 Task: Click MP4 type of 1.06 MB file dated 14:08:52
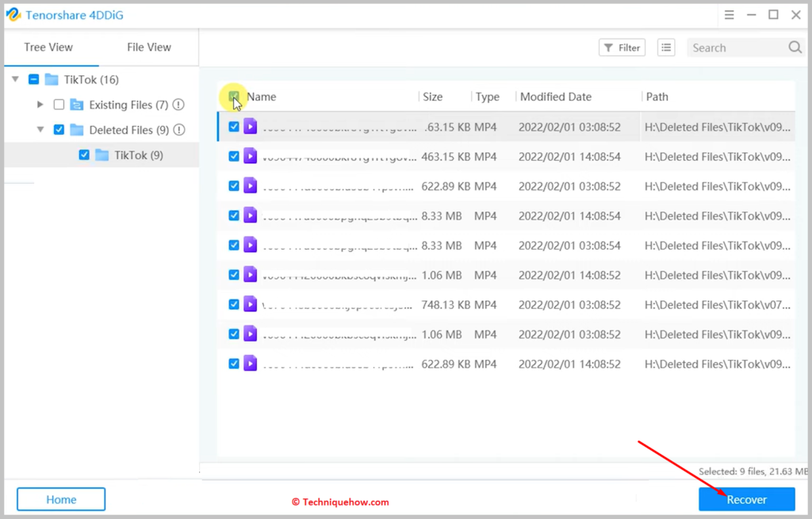coord(485,275)
